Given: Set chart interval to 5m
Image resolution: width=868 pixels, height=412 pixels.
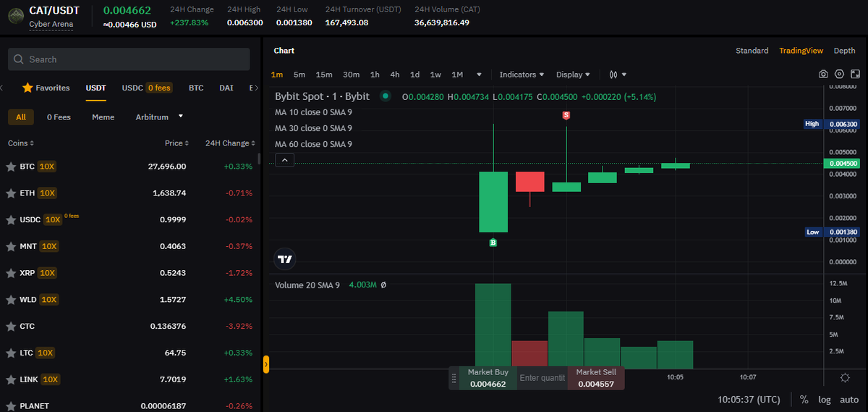Looking at the screenshot, I should pos(299,75).
